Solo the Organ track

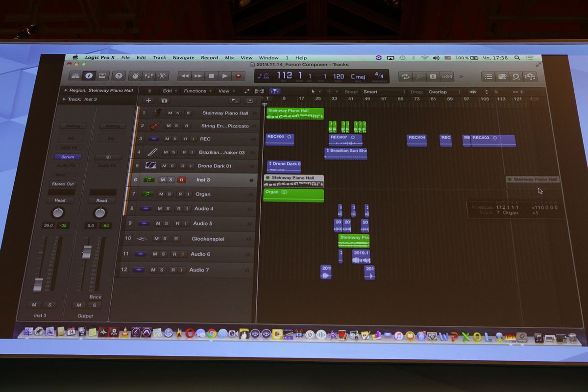coord(170,194)
